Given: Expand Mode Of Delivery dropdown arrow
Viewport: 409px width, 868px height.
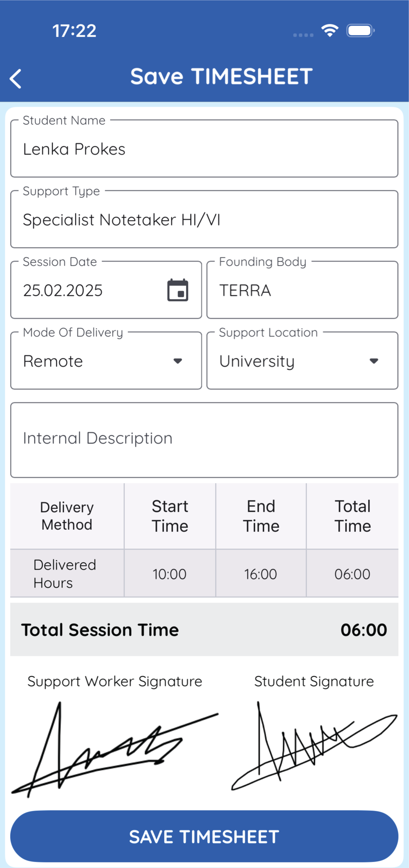Looking at the screenshot, I should coord(178,361).
